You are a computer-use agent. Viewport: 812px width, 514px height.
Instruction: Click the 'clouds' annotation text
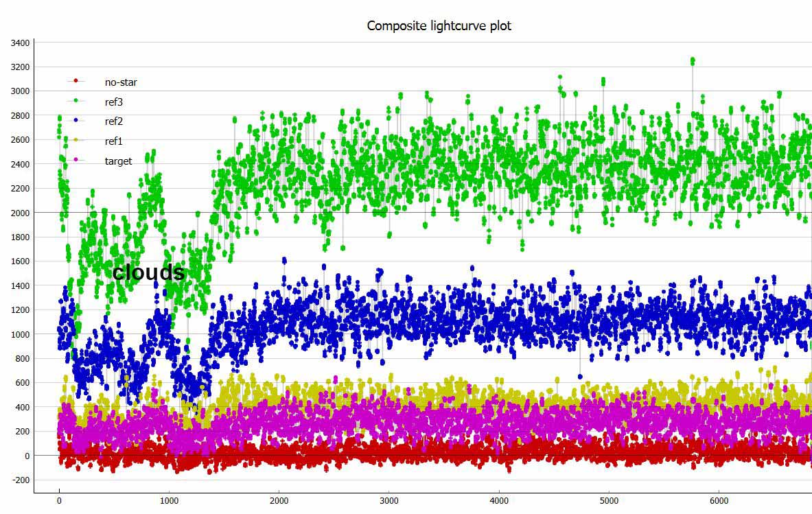coord(148,272)
